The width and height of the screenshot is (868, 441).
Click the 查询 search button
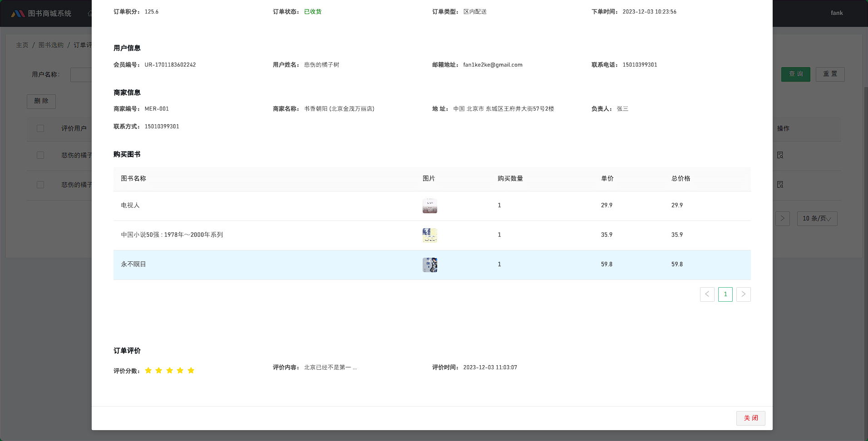point(795,74)
